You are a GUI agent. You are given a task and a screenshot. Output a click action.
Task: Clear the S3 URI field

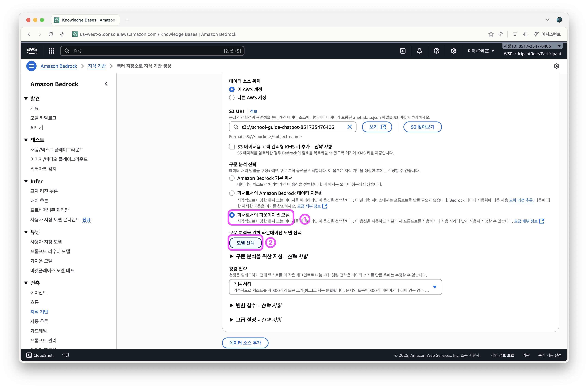pos(349,127)
